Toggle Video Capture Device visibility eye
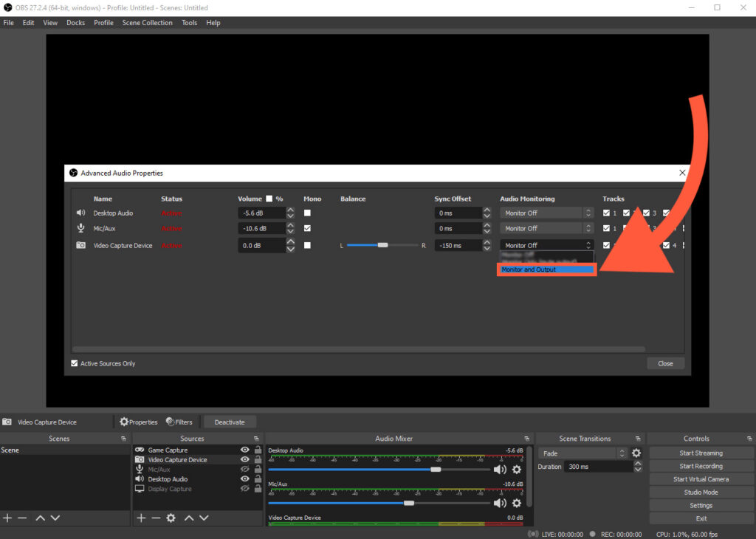756x539 pixels. click(x=245, y=459)
